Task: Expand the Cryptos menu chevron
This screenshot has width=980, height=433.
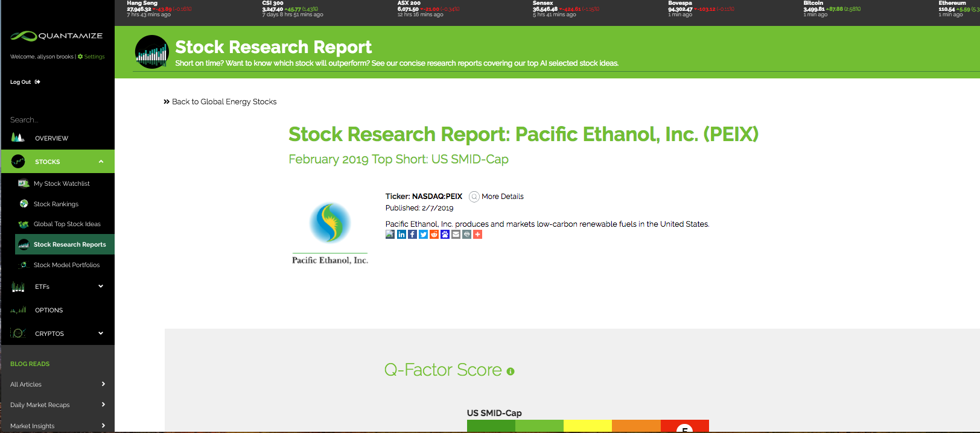Action: point(101,333)
